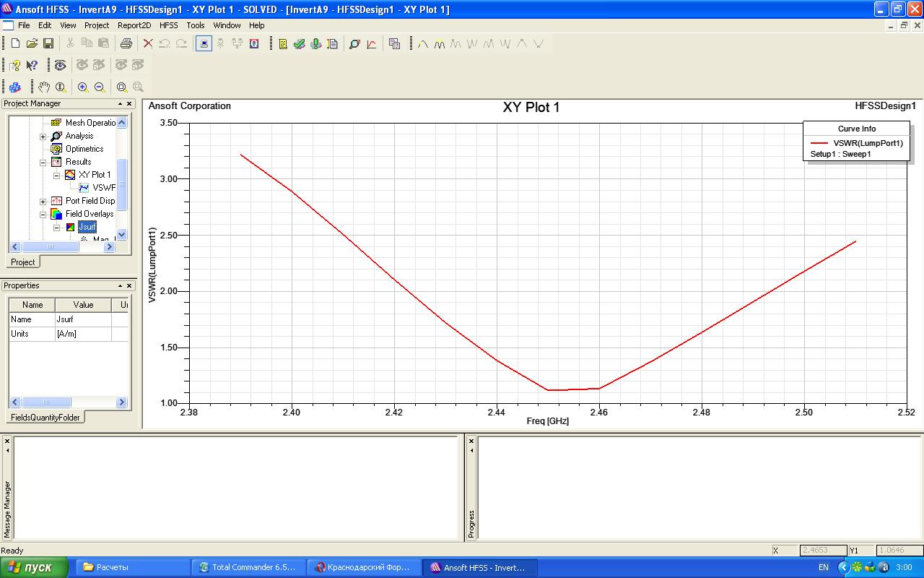Click the Save project icon
This screenshot has height=578, width=924.
pos(48,44)
